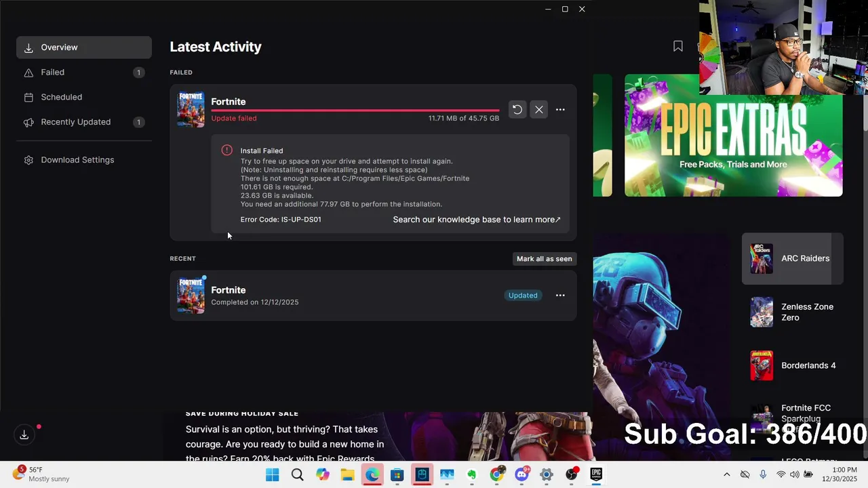Image resolution: width=868 pixels, height=488 pixels.
Task: Click the store window vertical scrollbar
Action: (x=865, y=112)
